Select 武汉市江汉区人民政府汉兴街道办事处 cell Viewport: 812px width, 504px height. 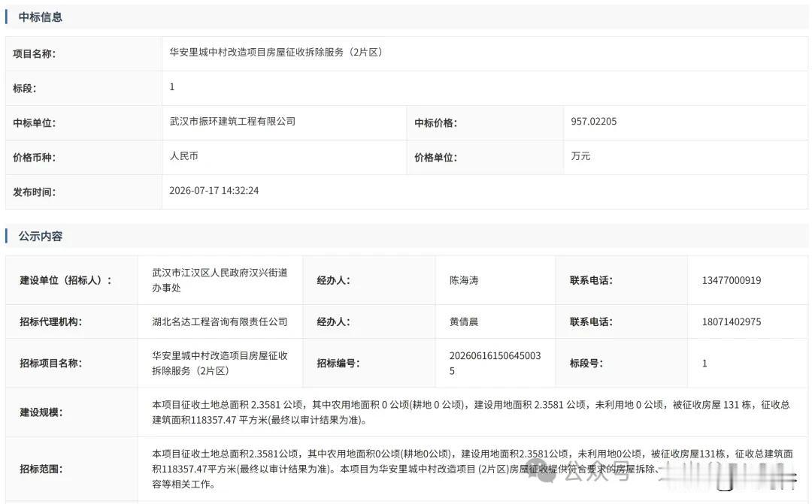(220, 280)
